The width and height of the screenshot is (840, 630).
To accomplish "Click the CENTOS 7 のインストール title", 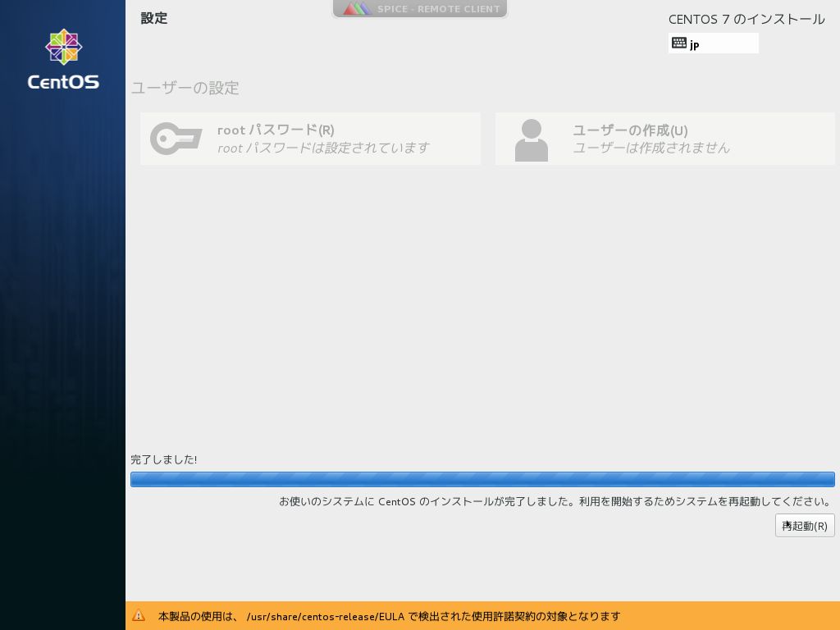I will tap(746, 19).
